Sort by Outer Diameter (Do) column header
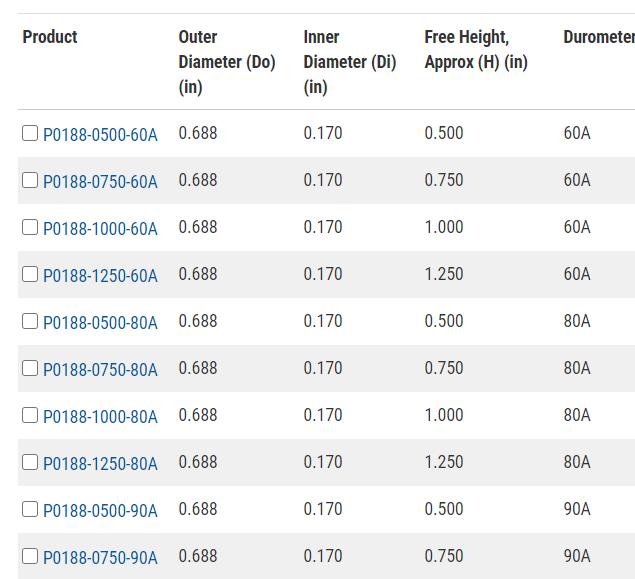 click(x=226, y=61)
